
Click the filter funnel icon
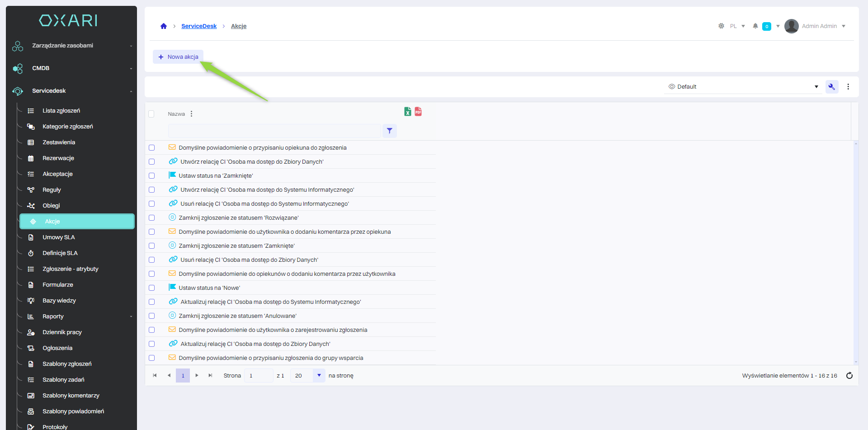(389, 131)
